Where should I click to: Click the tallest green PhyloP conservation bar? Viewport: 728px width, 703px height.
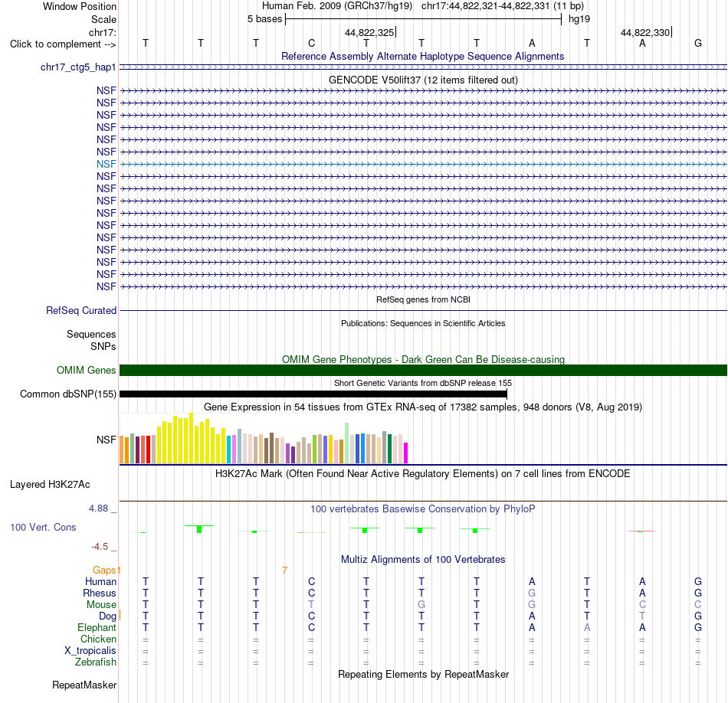coord(199,529)
